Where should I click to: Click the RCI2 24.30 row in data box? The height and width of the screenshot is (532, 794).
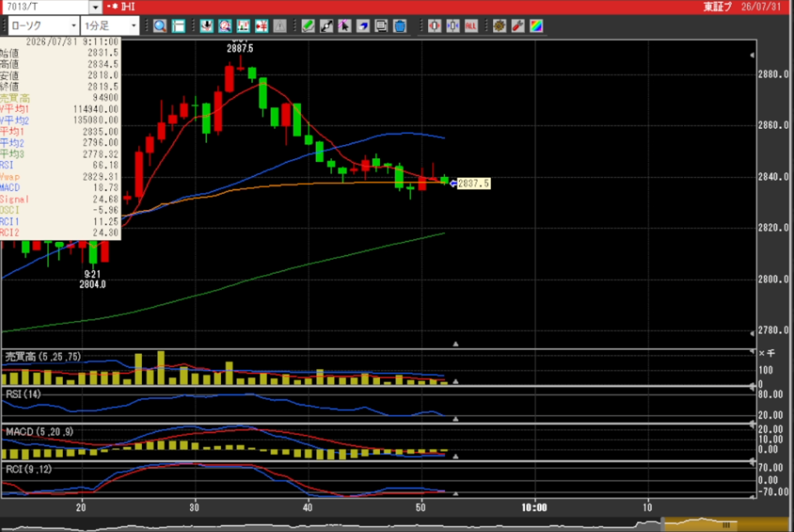point(59,233)
